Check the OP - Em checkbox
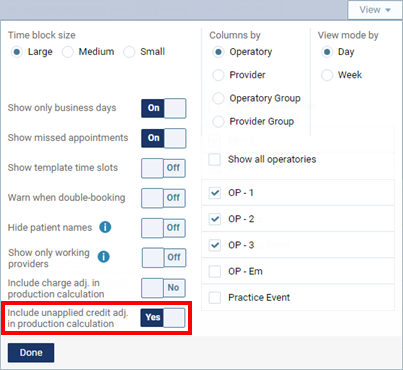The image size is (403, 370). pyautogui.click(x=215, y=271)
